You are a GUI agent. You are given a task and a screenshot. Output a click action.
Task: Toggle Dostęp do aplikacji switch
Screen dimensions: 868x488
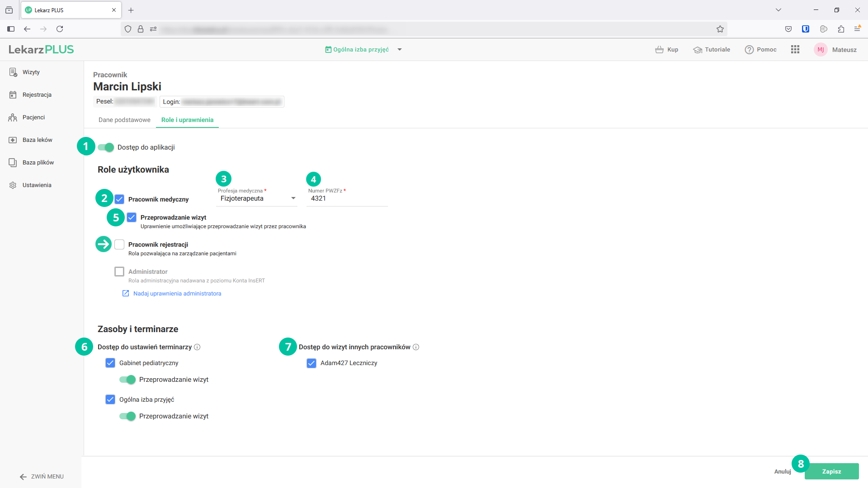tap(106, 147)
